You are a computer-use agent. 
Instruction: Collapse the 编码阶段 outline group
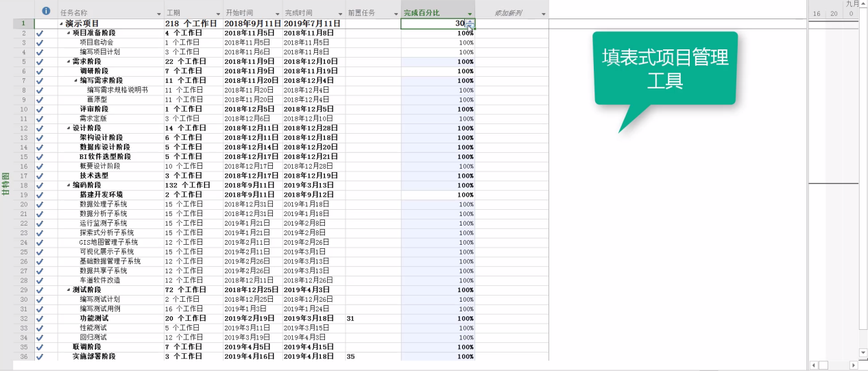coord(69,185)
